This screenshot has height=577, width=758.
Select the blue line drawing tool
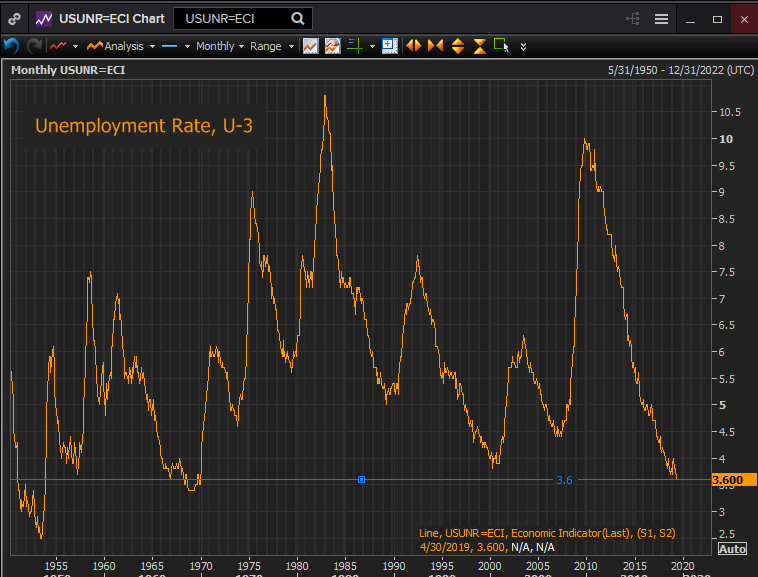[x=170, y=46]
